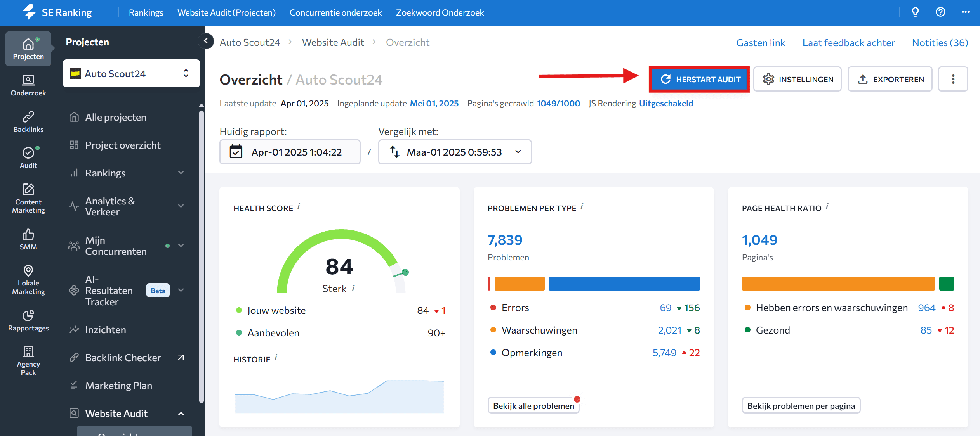Open the Auto Scout24 project selector

pos(131,73)
